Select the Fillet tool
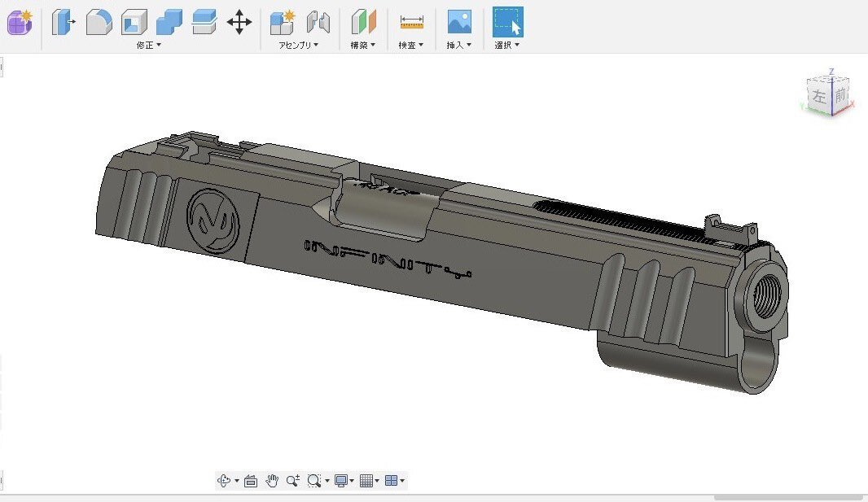The width and height of the screenshot is (868, 502). coord(99,22)
